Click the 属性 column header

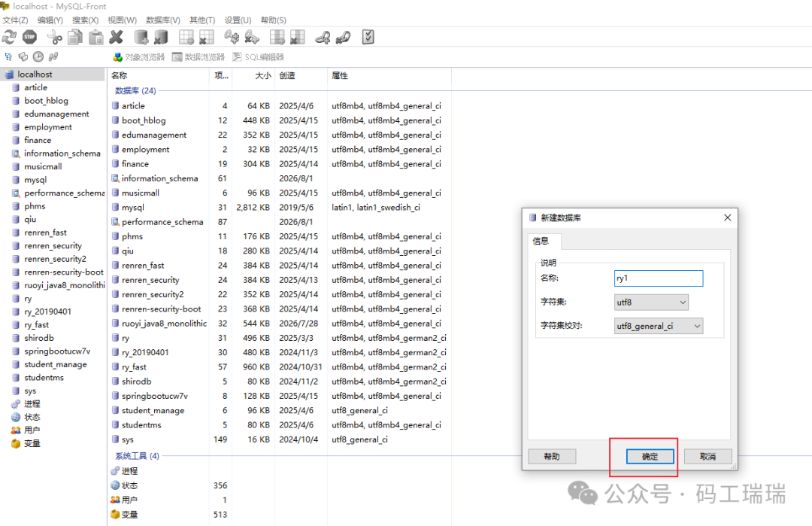[389, 76]
